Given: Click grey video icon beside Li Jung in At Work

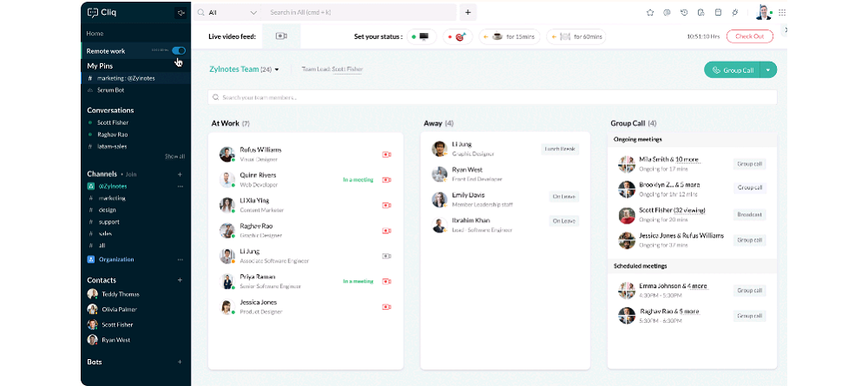Looking at the screenshot, I should 386,256.
